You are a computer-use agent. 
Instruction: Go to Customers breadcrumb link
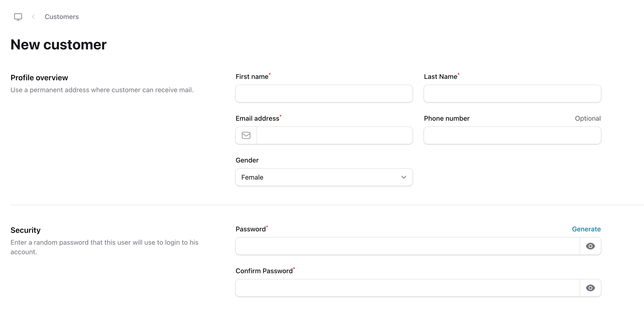[x=62, y=17]
